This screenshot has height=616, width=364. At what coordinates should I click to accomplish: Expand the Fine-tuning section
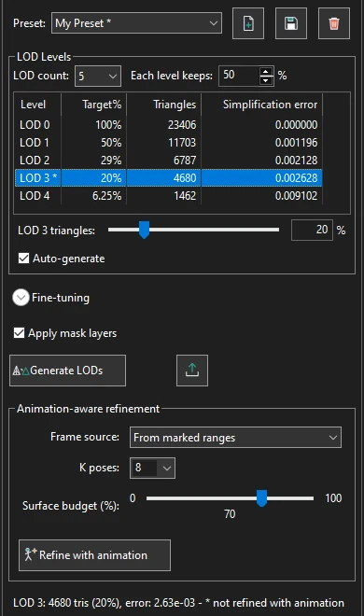coord(21,298)
